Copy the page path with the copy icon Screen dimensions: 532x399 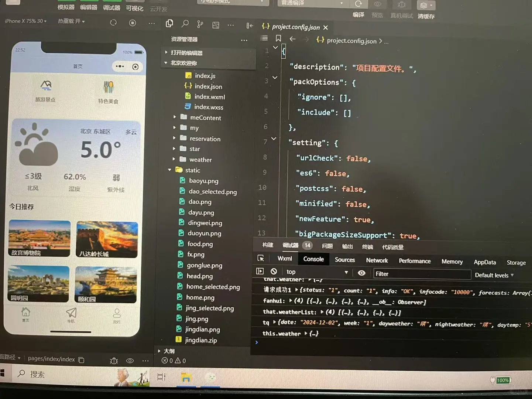click(82, 360)
